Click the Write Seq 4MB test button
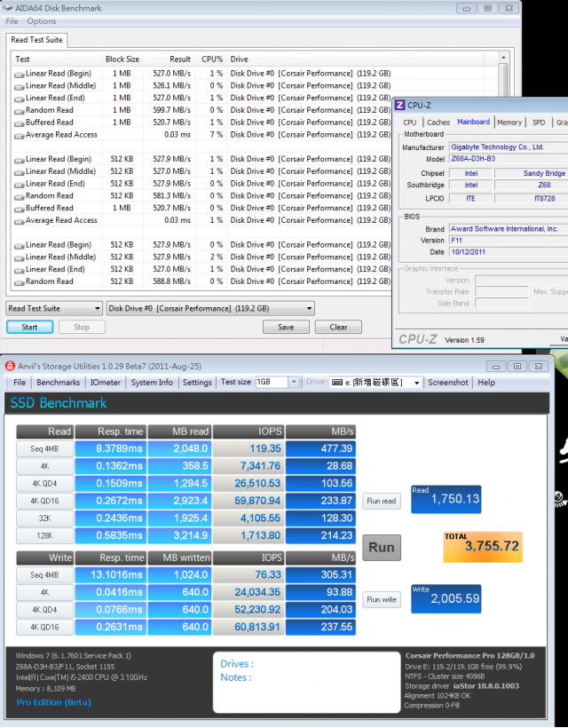Screen dimensions: 568x728 44,575
